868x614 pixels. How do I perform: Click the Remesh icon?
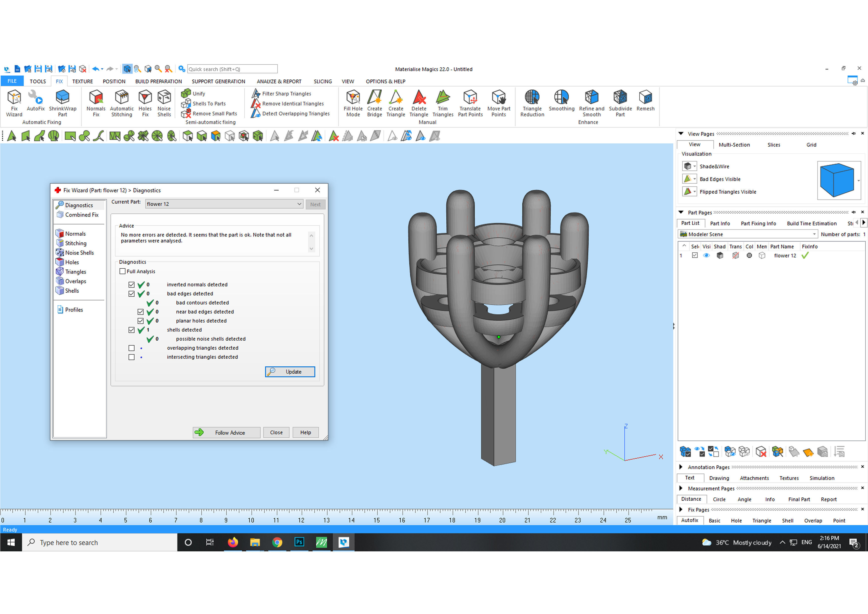[645, 98]
